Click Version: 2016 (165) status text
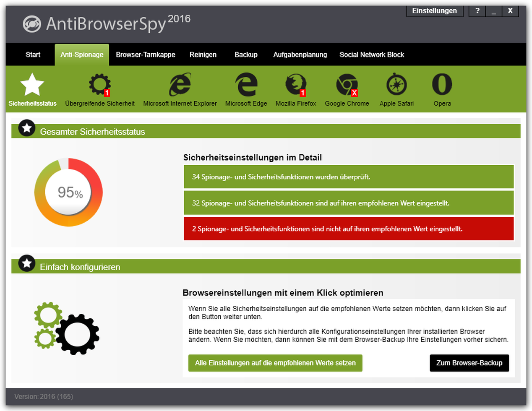This screenshot has height=411, width=532. [x=44, y=396]
